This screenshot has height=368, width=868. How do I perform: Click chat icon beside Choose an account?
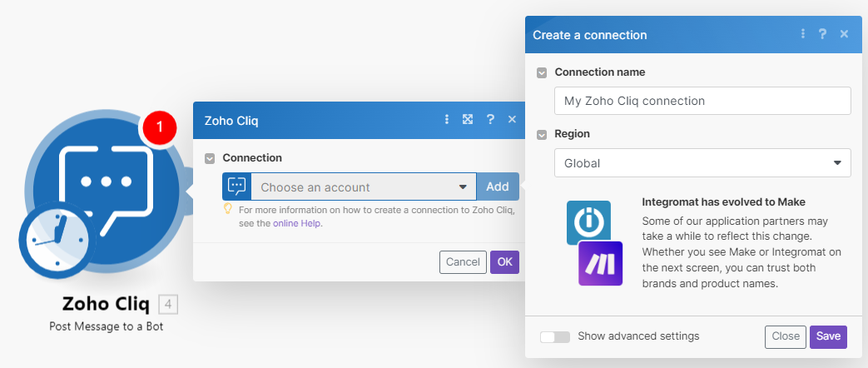click(x=236, y=186)
